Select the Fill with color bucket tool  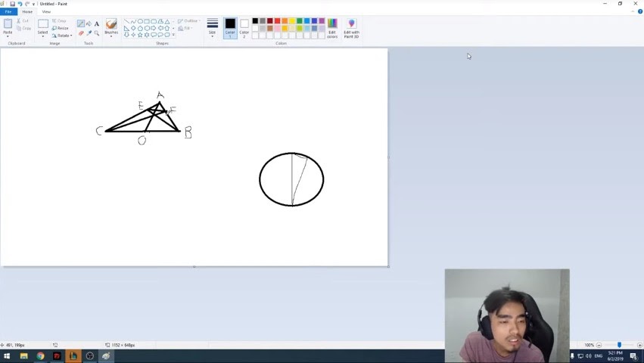coord(89,23)
